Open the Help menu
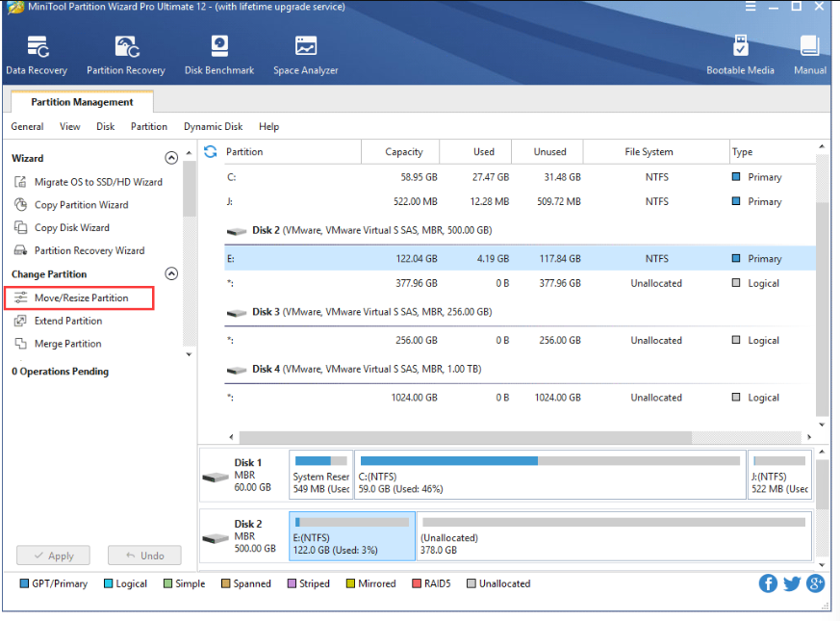840x621 pixels. 268,126
